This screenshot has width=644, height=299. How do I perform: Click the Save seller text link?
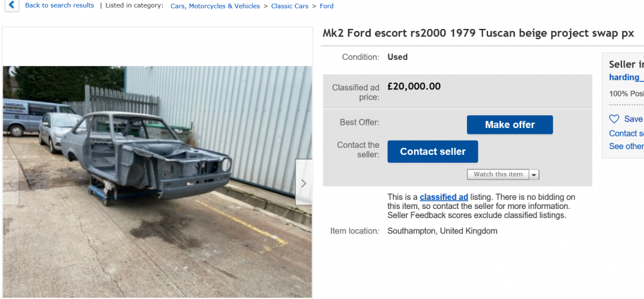pos(633,119)
